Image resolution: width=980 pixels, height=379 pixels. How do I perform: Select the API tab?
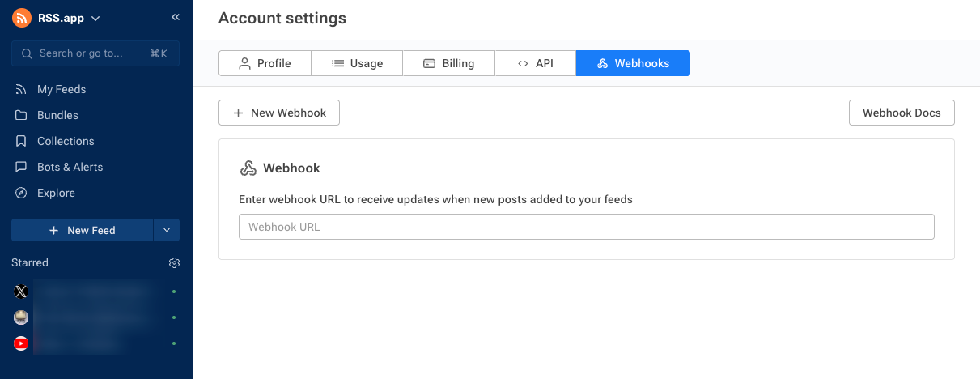tap(535, 63)
